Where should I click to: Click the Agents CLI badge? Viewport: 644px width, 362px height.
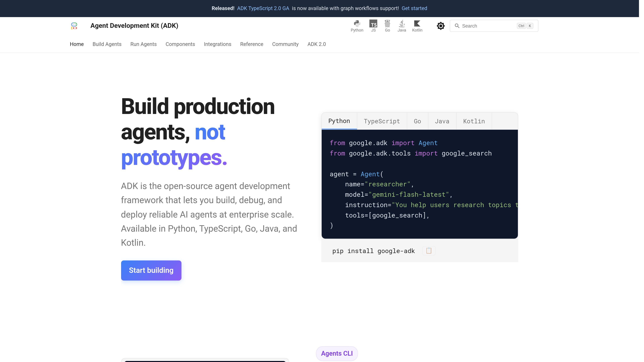click(x=337, y=353)
